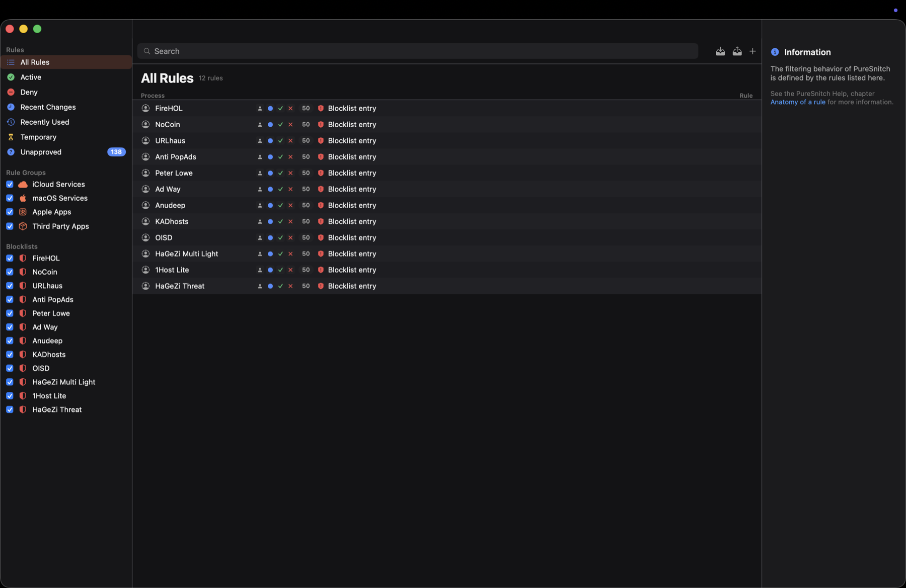Click the Apple Apps group icon
Image resolution: width=906 pixels, height=588 pixels.
(x=23, y=212)
